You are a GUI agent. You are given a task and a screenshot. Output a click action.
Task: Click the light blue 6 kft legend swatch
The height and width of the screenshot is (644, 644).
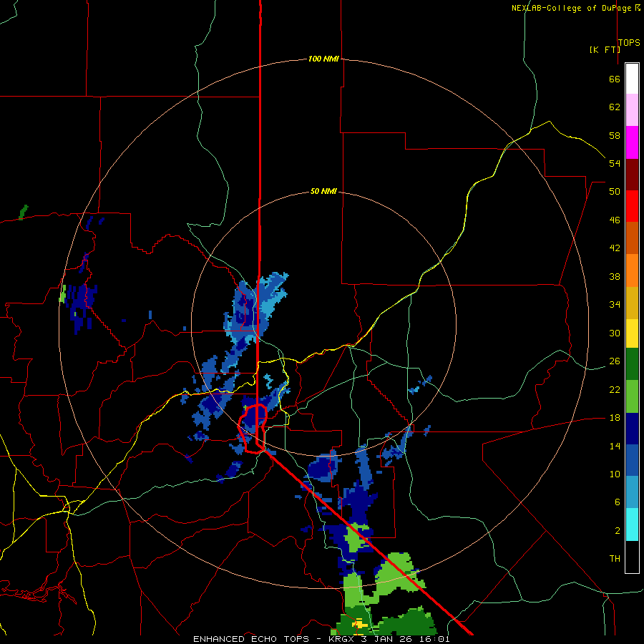(x=632, y=492)
